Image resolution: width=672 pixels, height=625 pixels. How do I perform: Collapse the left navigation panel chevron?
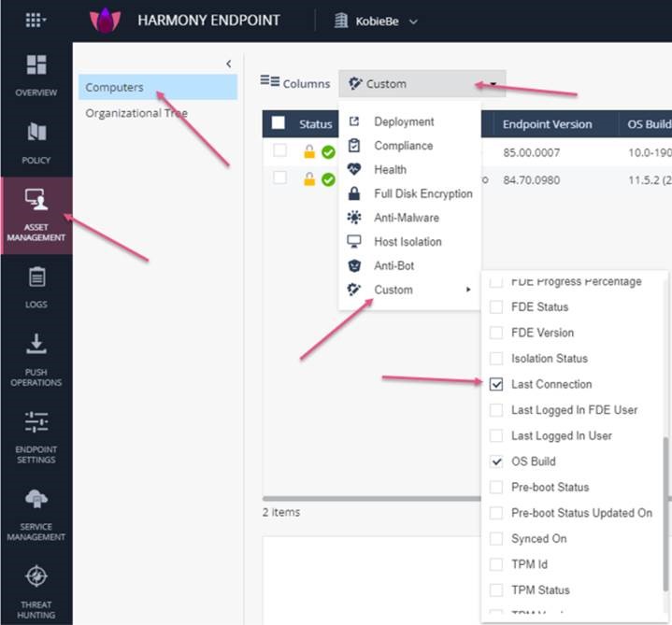click(229, 64)
